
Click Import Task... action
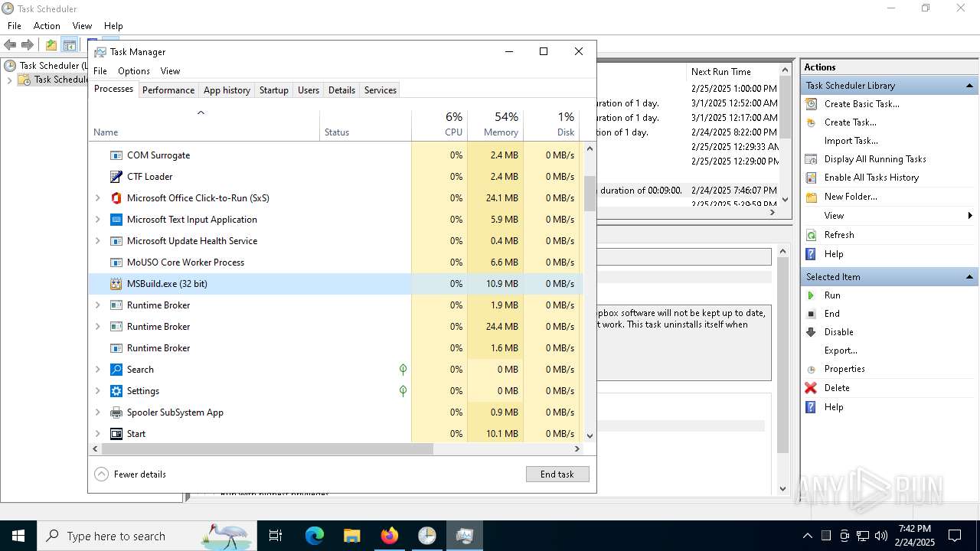click(x=851, y=141)
